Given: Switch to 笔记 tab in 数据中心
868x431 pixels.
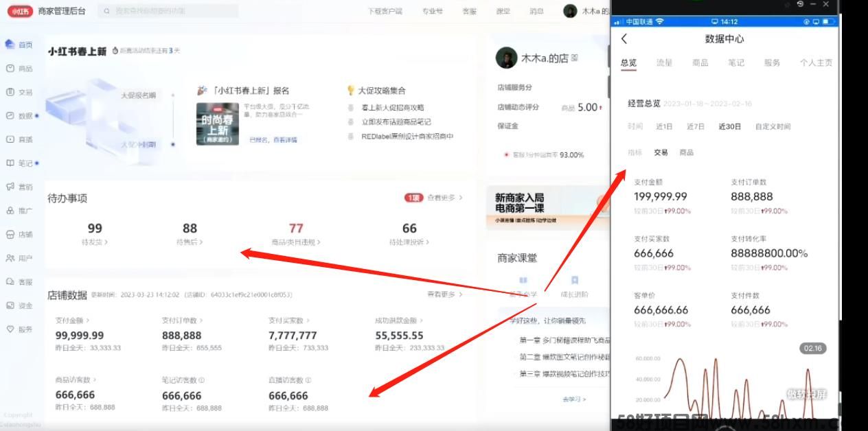Looking at the screenshot, I should (735, 62).
